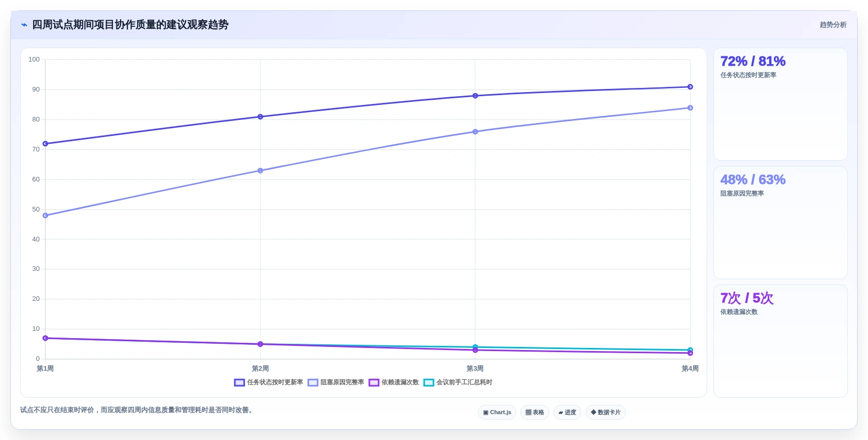The width and height of the screenshot is (868, 440).
Task: Click the 第4周 point on 阻塞原因完整率 line
Action: (x=690, y=108)
